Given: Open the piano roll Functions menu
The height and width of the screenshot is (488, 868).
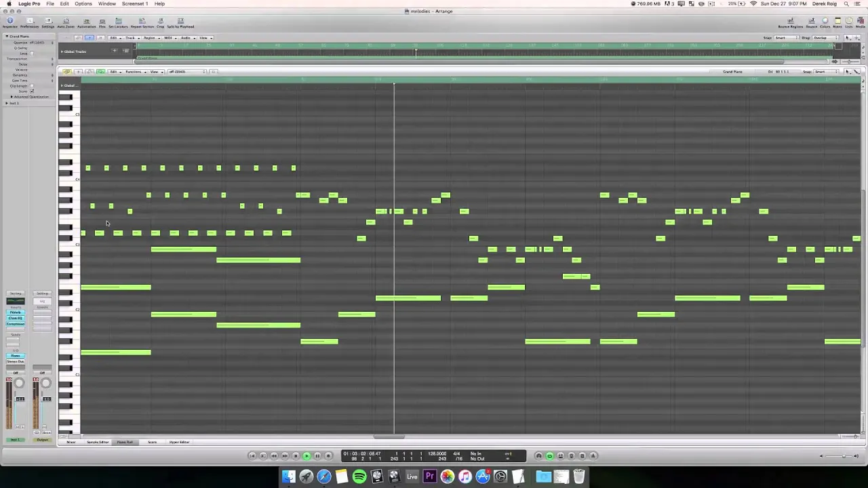Looking at the screenshot, I should (x=135, y=72).
